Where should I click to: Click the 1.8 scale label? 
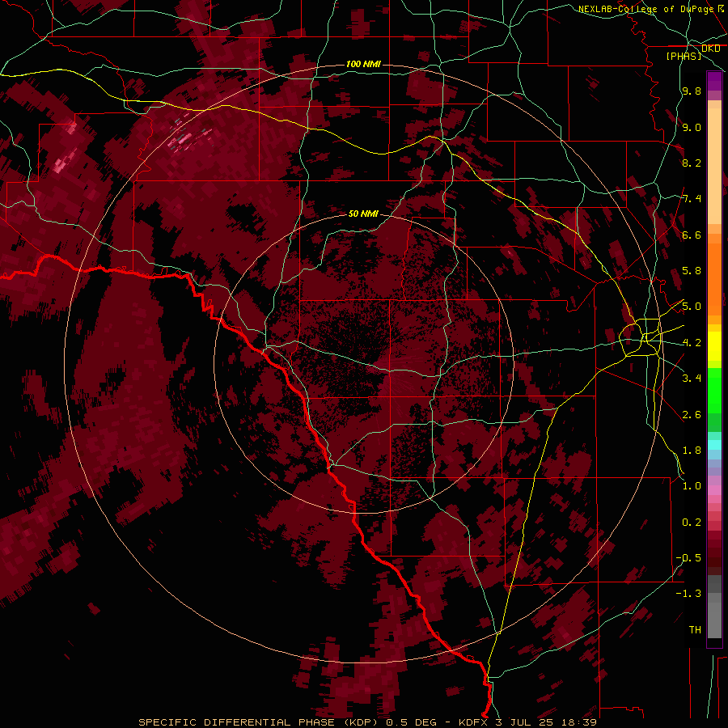pos(692,451)
